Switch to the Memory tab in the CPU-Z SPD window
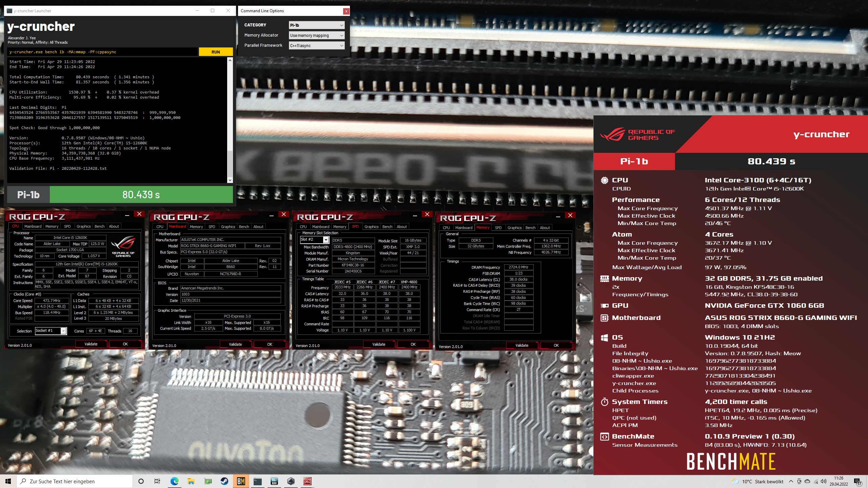868x488 pixels. (340, 227)
